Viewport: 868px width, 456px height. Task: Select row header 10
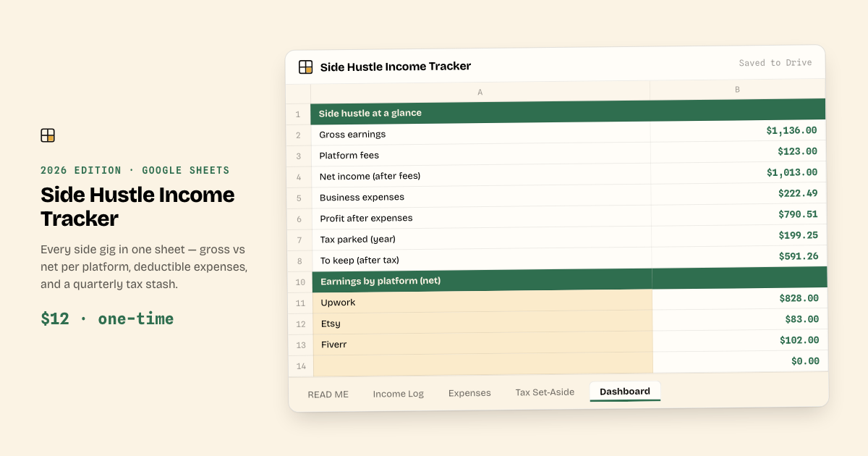(299, 282)
